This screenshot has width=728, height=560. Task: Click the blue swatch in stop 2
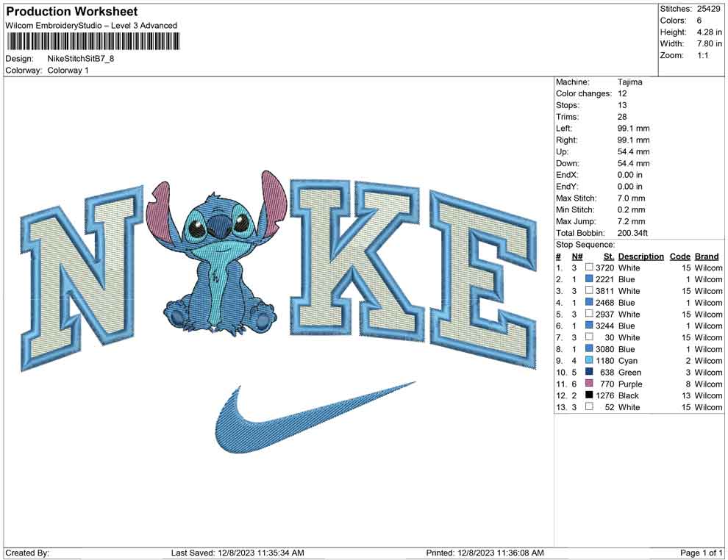tap(589, 279)
